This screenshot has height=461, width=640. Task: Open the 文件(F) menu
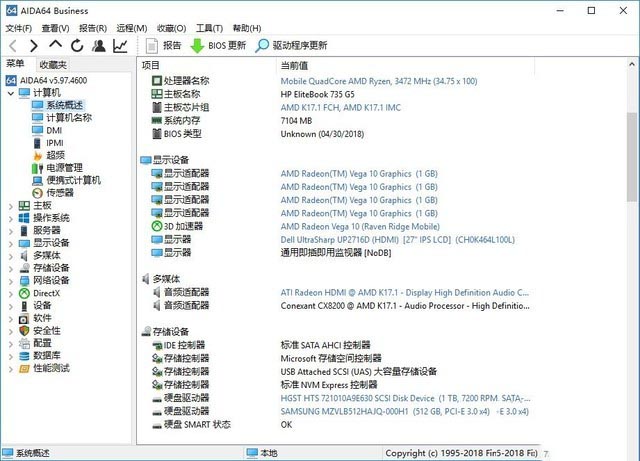coord(19,28)
